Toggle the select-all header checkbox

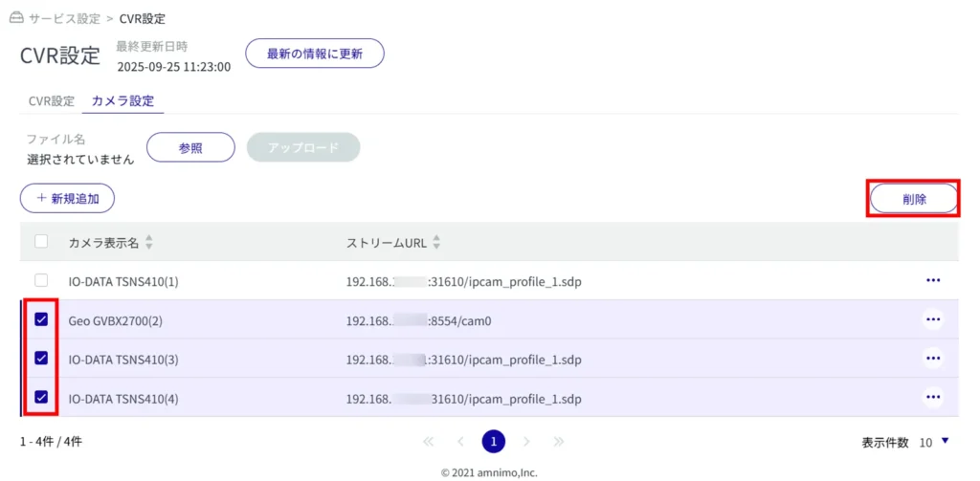click(41, 242)
